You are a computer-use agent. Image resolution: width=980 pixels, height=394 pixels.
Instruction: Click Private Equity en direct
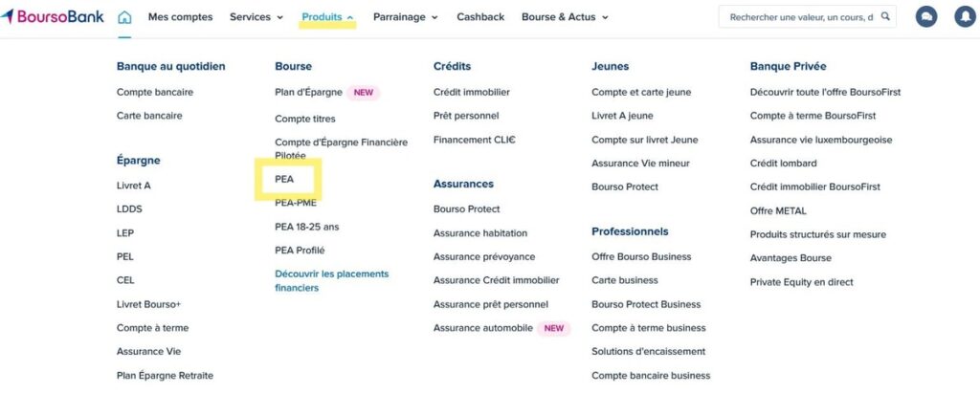click(x=801, y=282)
